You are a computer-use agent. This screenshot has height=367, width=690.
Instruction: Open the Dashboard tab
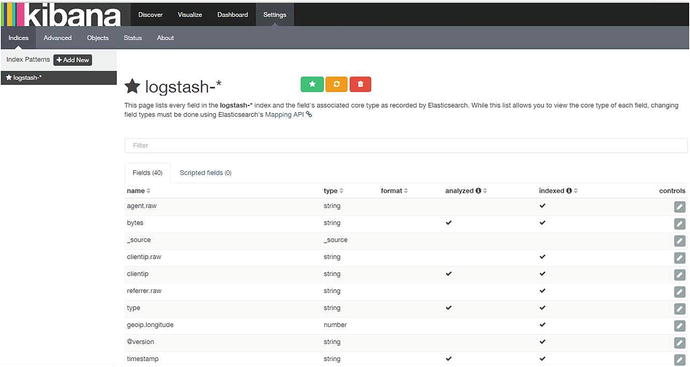coord(232,15)
